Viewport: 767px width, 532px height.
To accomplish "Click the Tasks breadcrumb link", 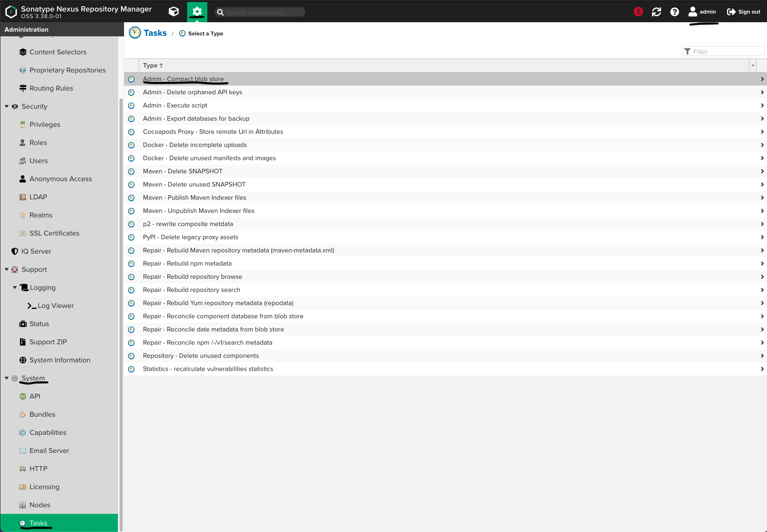I will tap(155, 33).
